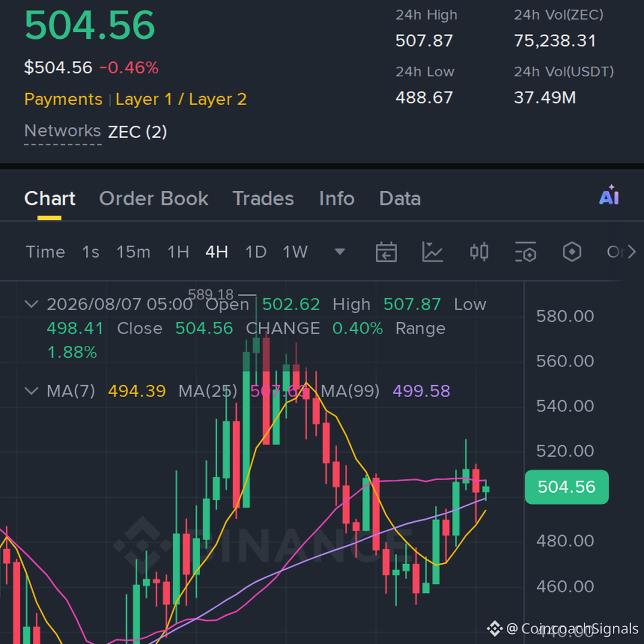
Task: Open the chart display settings icon
Action: pyautogui.click(x=526, y=252)
